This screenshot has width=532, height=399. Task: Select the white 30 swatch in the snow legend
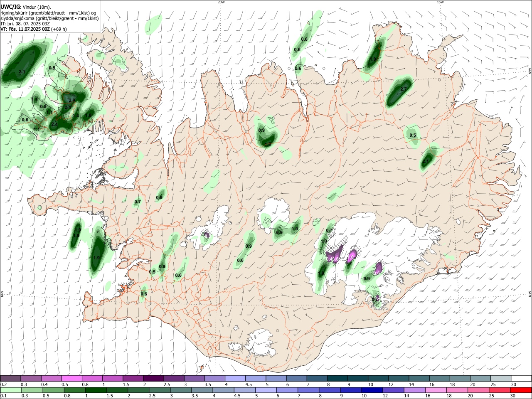pos(522,379)
